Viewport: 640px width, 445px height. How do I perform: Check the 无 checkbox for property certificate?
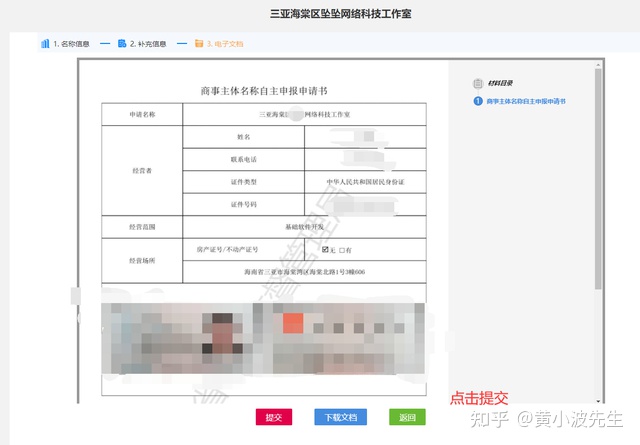tap(325, 249)
